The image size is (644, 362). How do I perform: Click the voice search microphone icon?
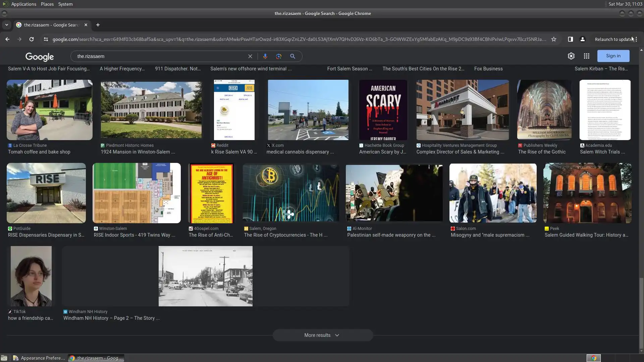point(265,56)
